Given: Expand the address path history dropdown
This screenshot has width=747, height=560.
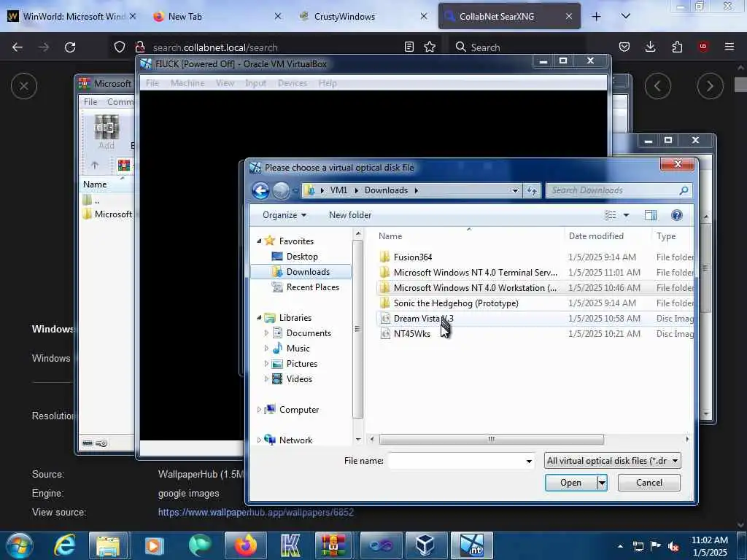Looking at the screenshot, I should (x=515, y=190).
